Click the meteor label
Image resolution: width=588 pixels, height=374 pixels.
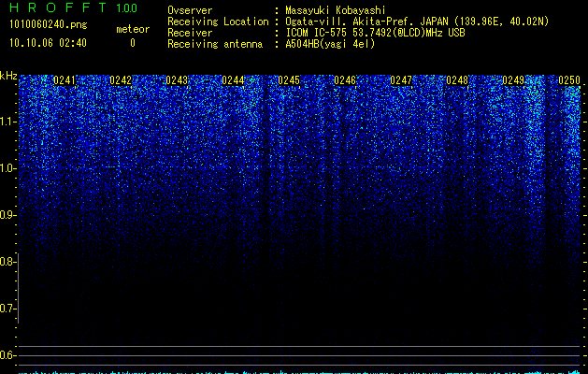pyautogui.click(x=133, y=29)
